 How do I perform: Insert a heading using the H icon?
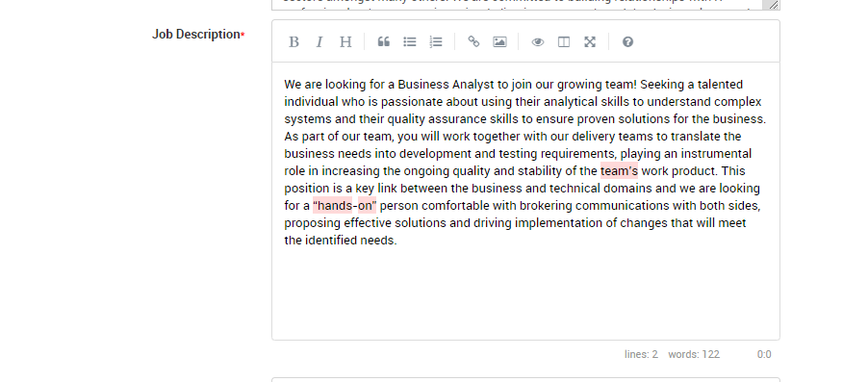coord(345,42)
